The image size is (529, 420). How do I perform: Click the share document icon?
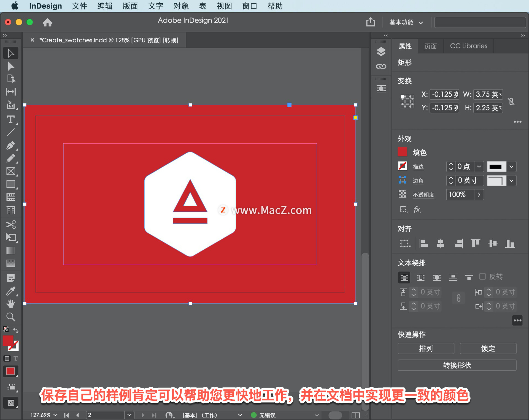click(371, 22)
